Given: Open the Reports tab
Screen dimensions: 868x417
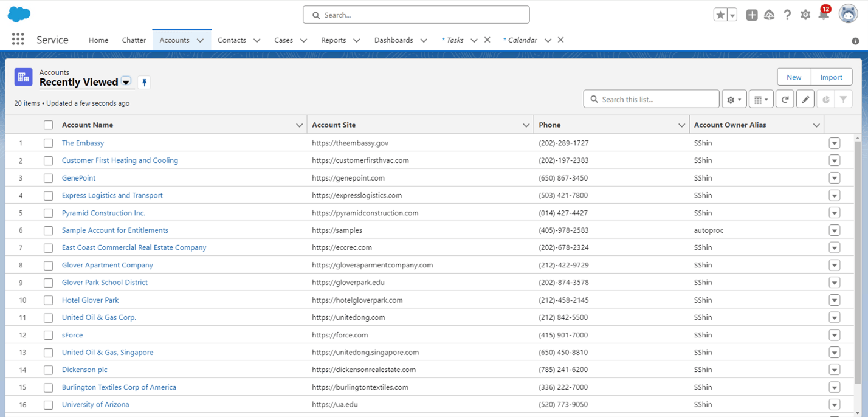Looking at the screenshot, I should (x=333, y=40).
